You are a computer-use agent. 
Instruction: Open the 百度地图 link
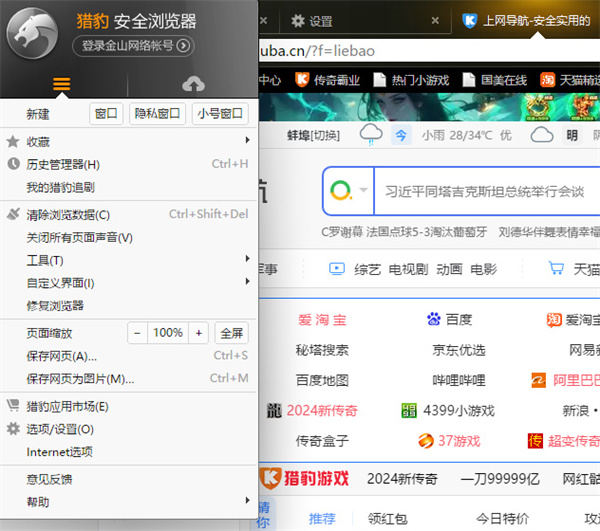click(322, 380)
